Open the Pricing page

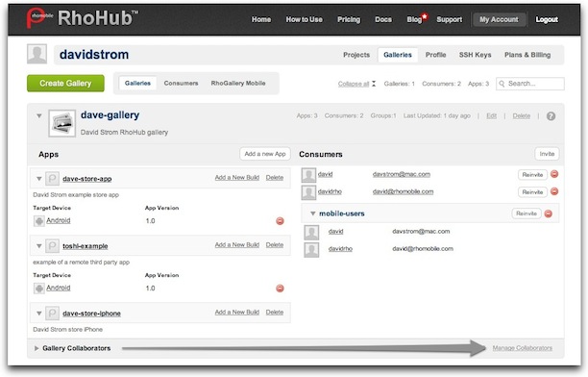tap(349, 19)
